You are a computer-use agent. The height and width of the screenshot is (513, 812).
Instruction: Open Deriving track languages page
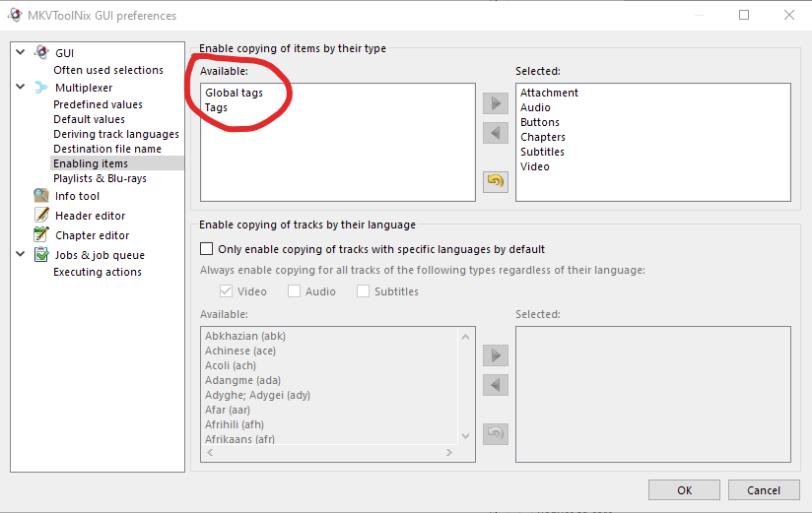click(116, 134)
